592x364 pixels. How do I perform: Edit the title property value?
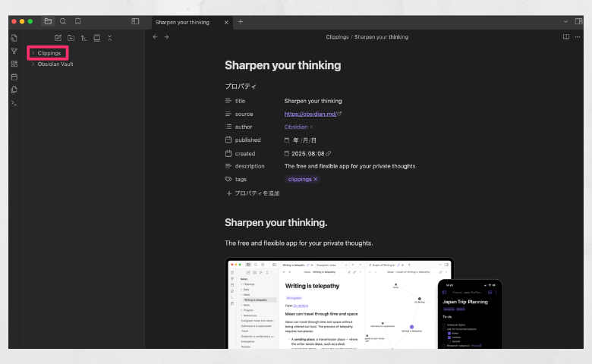pyautogui.click(x=313, y=101)
